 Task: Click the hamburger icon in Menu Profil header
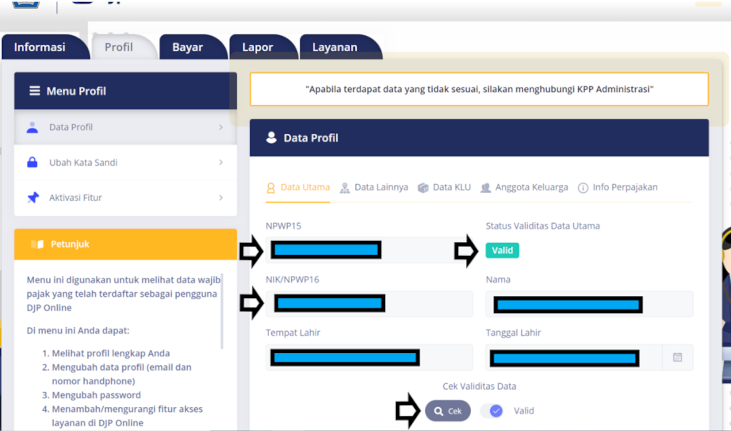pyautogui.click(x=35, y=91)
